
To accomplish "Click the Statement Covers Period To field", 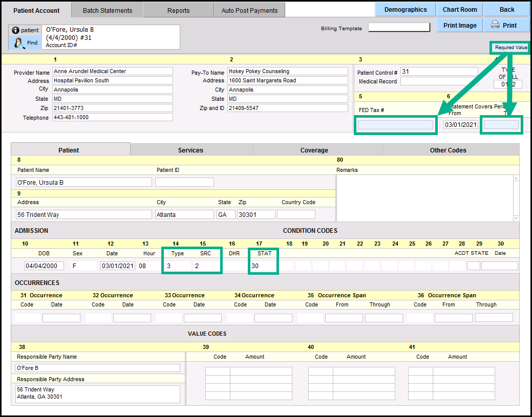I will click(x=501, y=124).
